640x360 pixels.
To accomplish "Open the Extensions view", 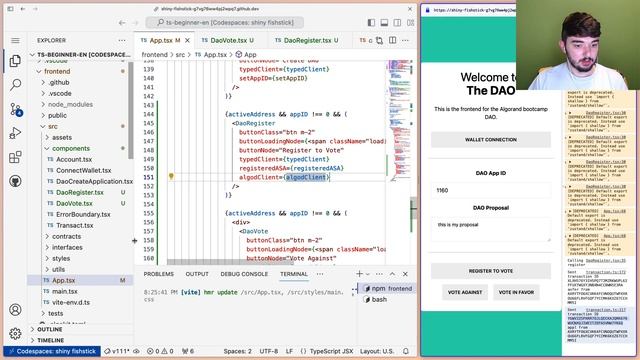I will point(15,157).
